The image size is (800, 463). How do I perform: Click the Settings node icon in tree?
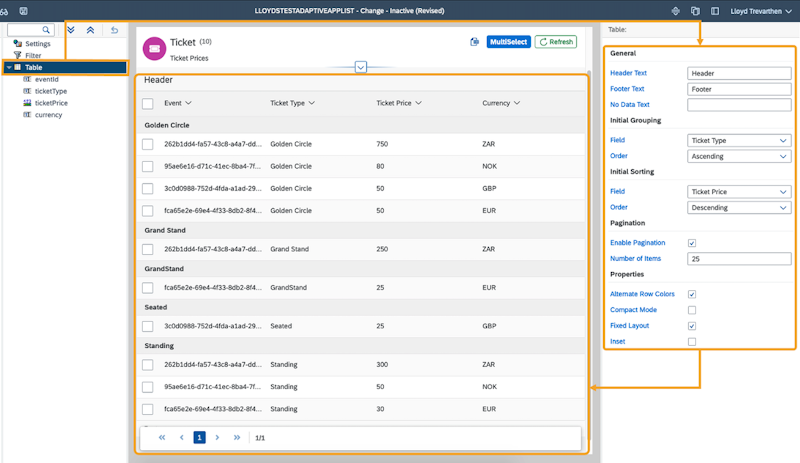click(17, 43)
